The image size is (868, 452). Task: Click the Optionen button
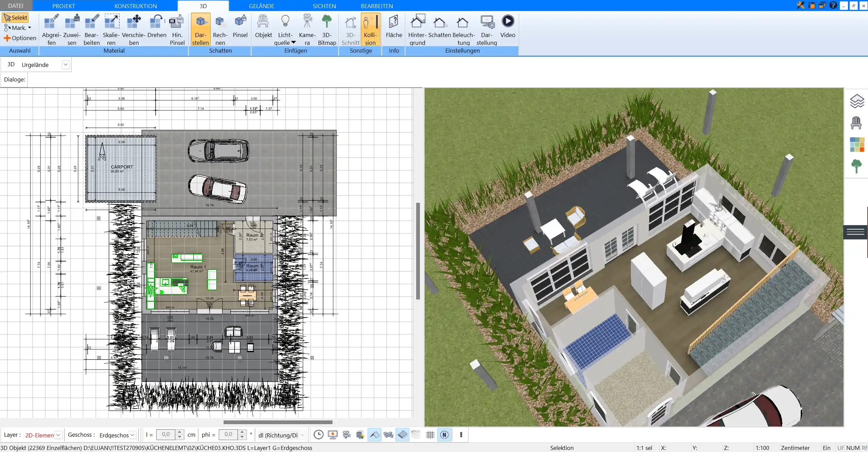(x=20, y=38)
